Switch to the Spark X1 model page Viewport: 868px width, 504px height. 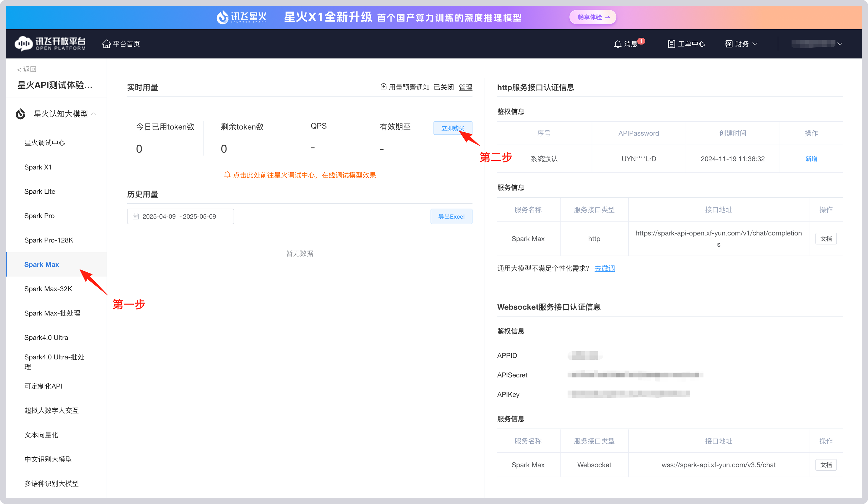[38, 167]
